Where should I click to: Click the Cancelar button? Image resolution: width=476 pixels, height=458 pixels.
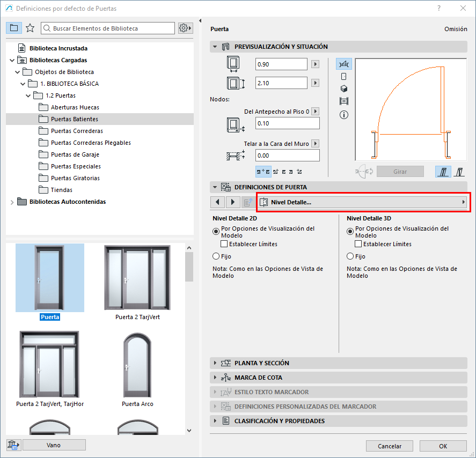coord(390,446)
